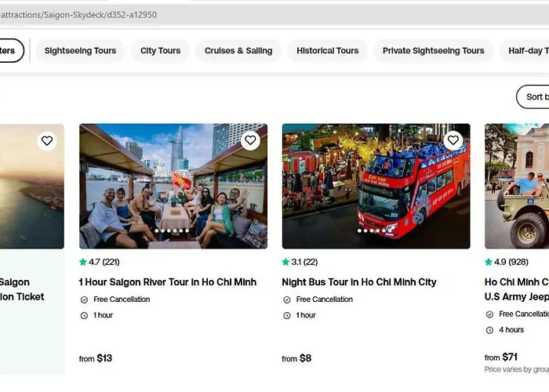Filter by Private Sightseeing Tours
This screenshot has width=549, height=392.
click(434, 51)
